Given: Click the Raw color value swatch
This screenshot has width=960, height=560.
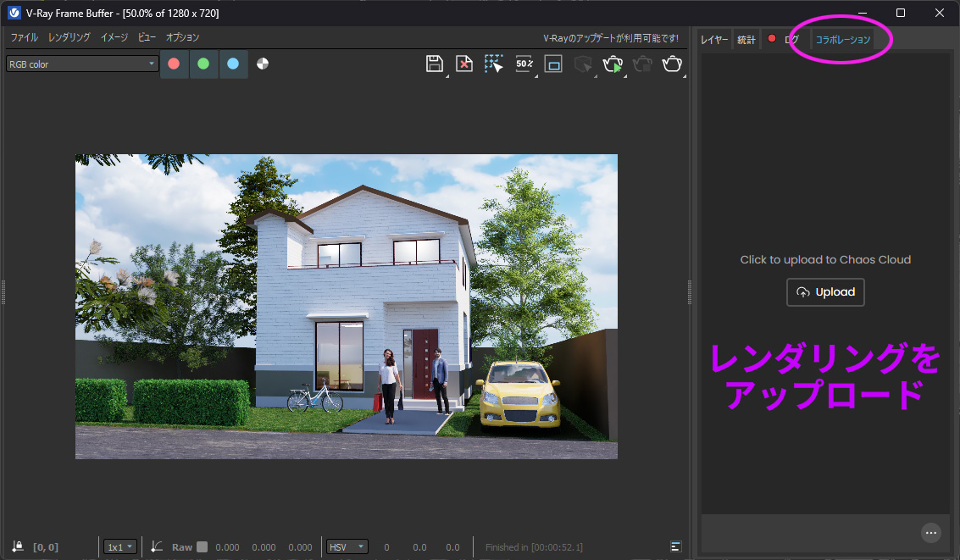Looking at the screenshot, I should [202, 547].
